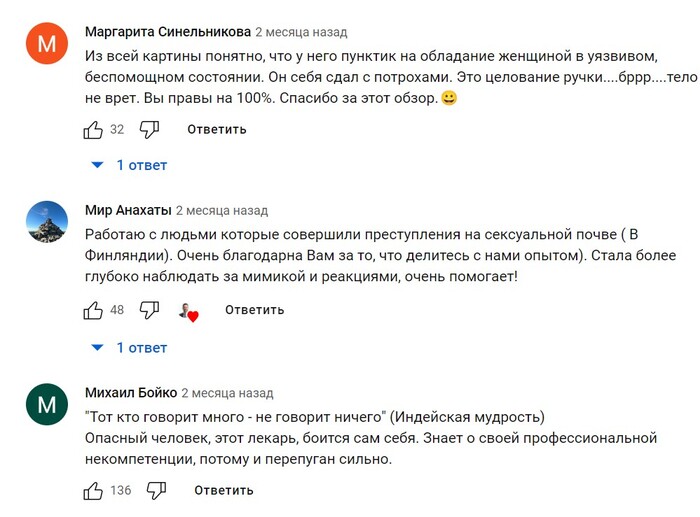Reply to Мир Анахаты with Ответить

coord(254,310)
